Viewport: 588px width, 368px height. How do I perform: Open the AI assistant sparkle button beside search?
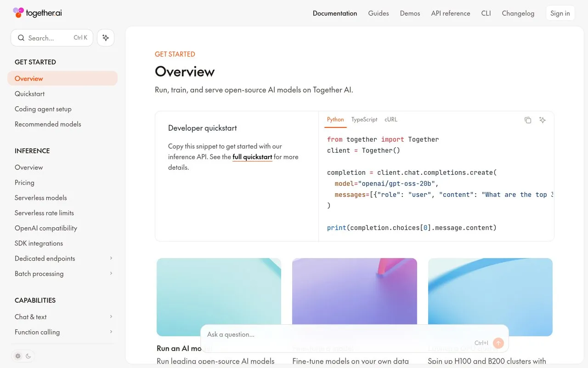coord(106,38)
